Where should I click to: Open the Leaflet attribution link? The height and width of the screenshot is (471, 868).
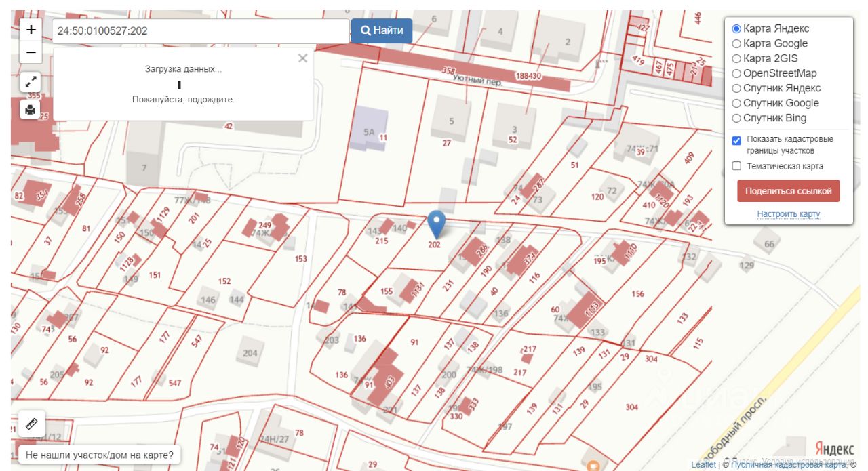(x=703, y=464)
